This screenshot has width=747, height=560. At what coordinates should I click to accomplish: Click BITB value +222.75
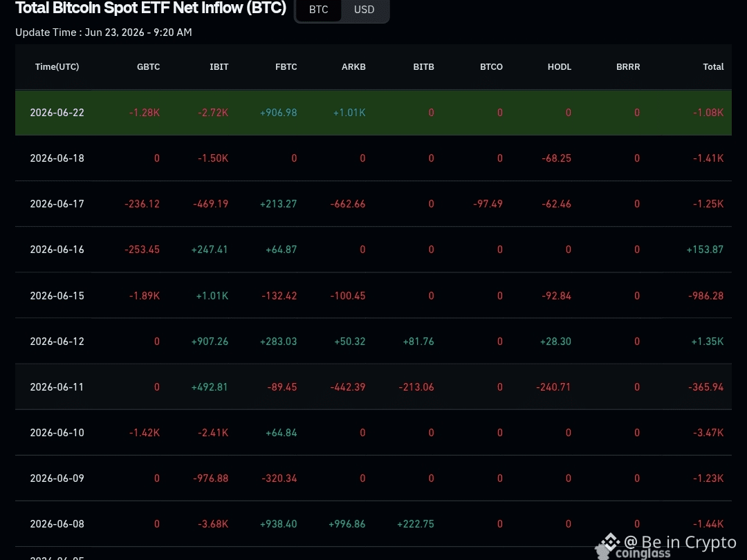point(416,524)
